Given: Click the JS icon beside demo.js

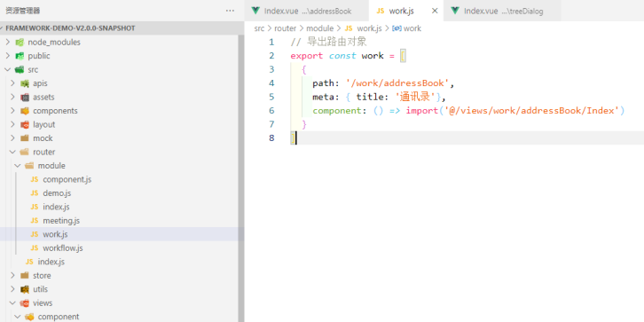Looking at the screenshot, I should (35, 193).
